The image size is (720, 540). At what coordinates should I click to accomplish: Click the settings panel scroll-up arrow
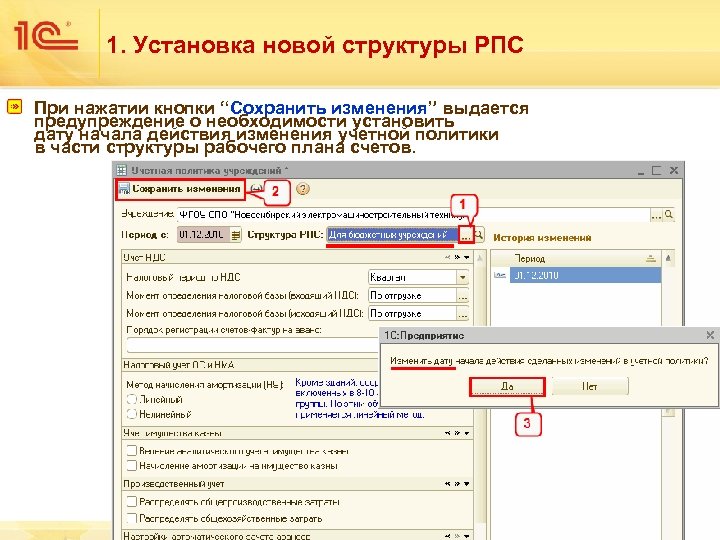click(x=480, y=258)
